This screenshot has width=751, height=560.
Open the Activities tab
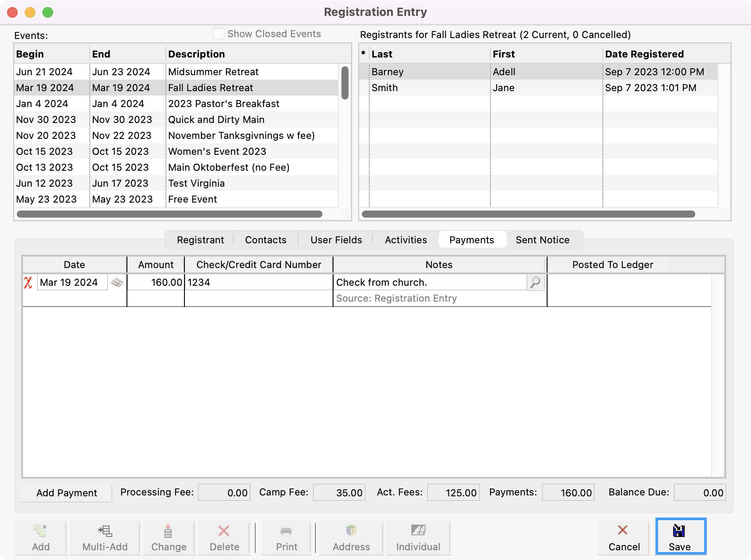(406, 240)
